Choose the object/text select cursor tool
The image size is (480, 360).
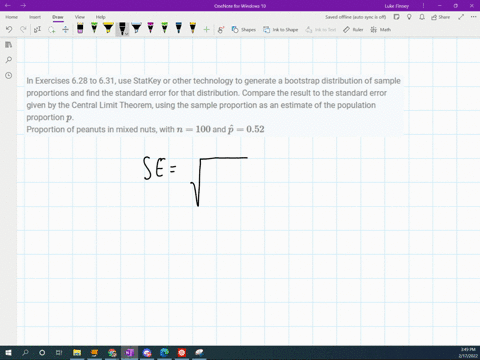click(x=37, y=30)
